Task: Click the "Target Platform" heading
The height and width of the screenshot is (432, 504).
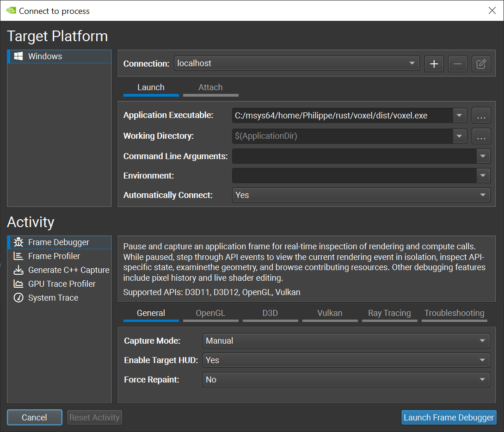Action: click(x=57, y=36)
